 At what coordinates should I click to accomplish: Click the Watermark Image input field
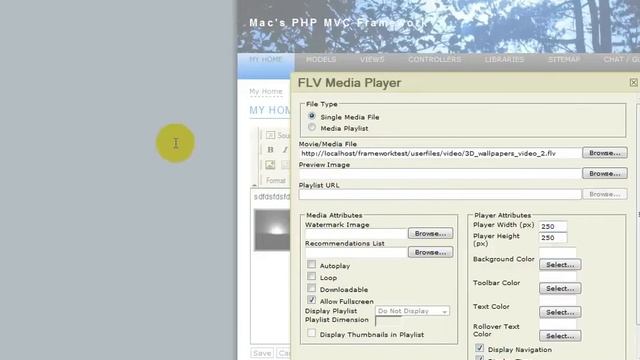coord(356,234)
